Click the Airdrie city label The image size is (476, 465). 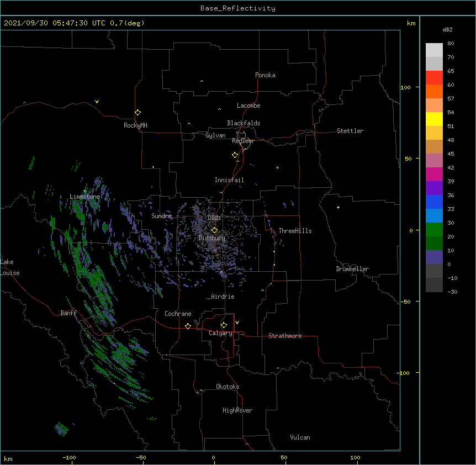click(x=223, y=297)
